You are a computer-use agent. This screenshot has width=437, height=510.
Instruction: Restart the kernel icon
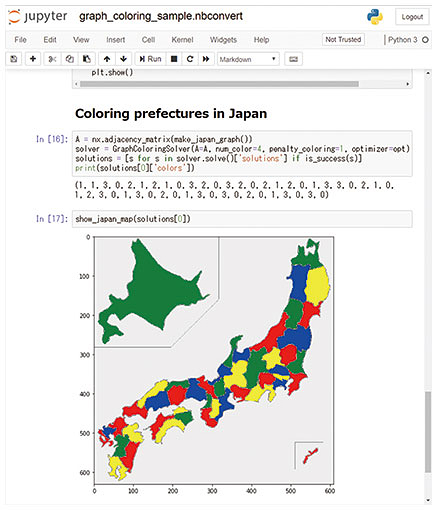coord(190,59)
